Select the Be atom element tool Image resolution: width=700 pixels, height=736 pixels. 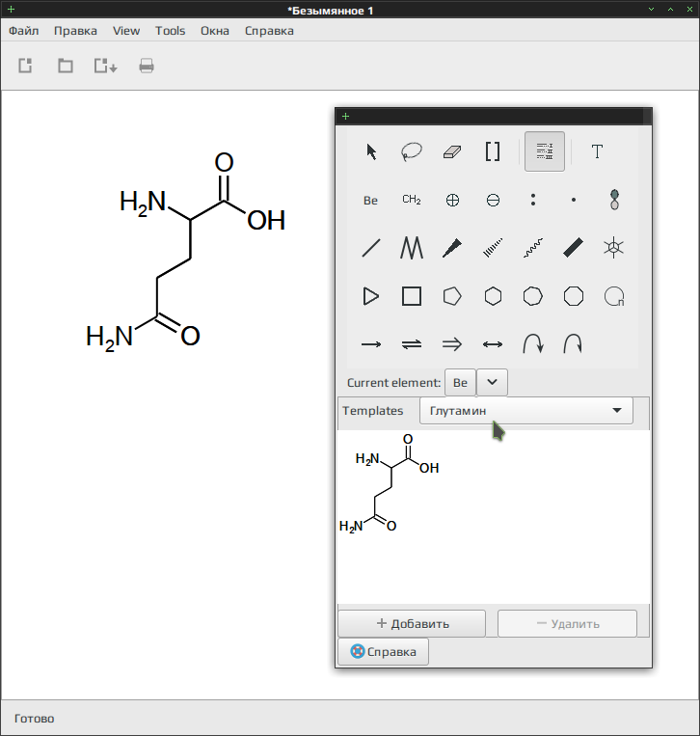click(370, 201)
